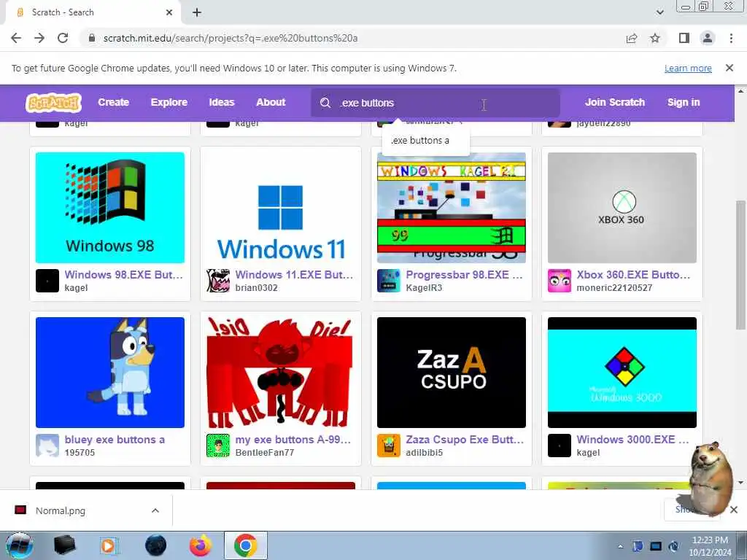Click the share page icon in address bar
Viewport: 747px width, 560px height.
pyautogui.click(x=632, y=38)
